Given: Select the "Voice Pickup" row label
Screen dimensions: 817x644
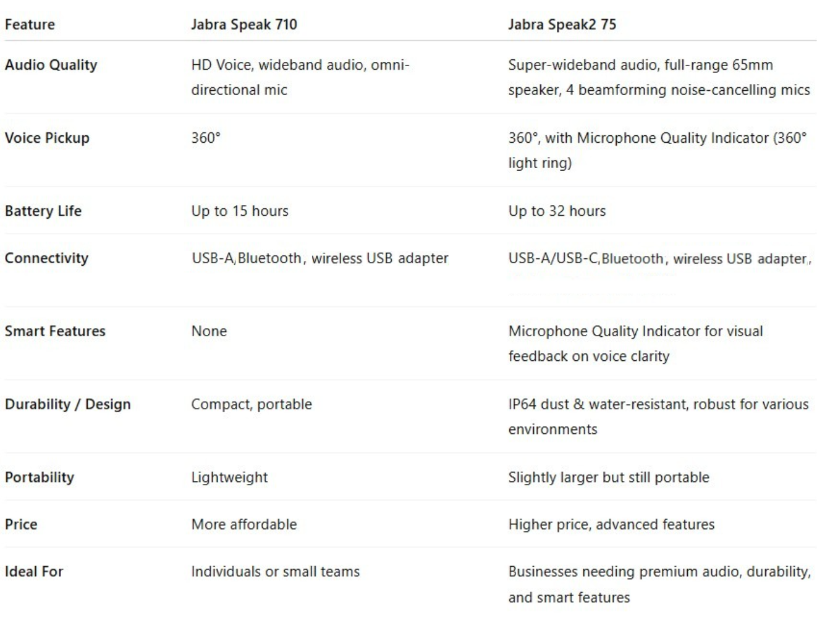Looking at the screenshot, I should (47, 138).
